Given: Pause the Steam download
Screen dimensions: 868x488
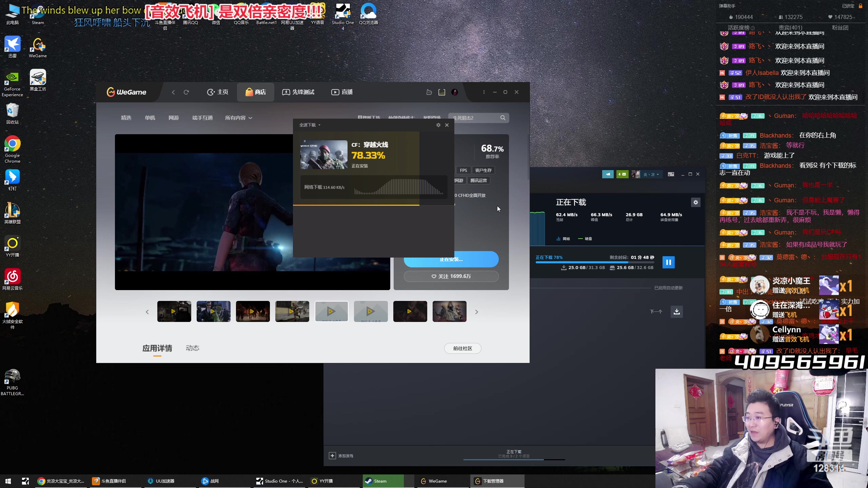Looking at the screenshot, I should (669, 262).
